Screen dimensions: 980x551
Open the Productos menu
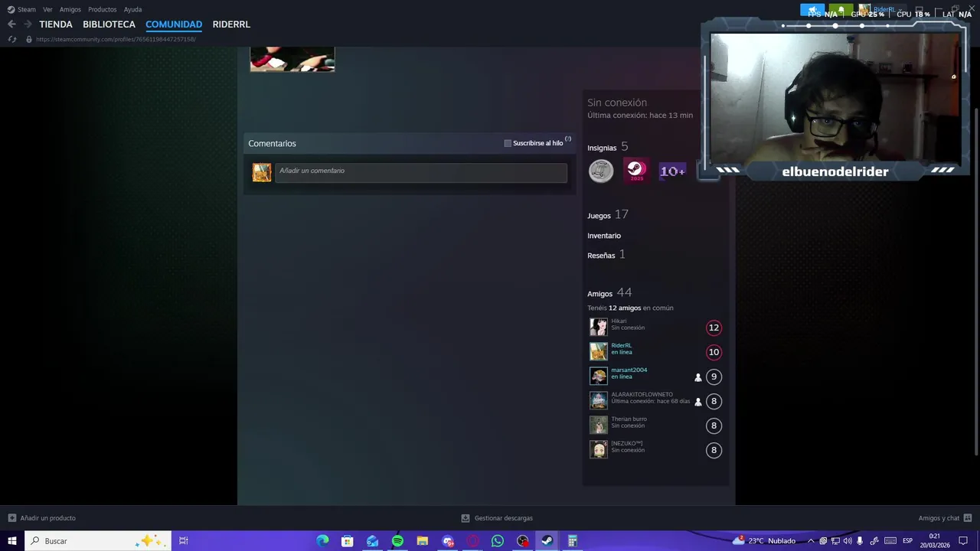(103, 9)
